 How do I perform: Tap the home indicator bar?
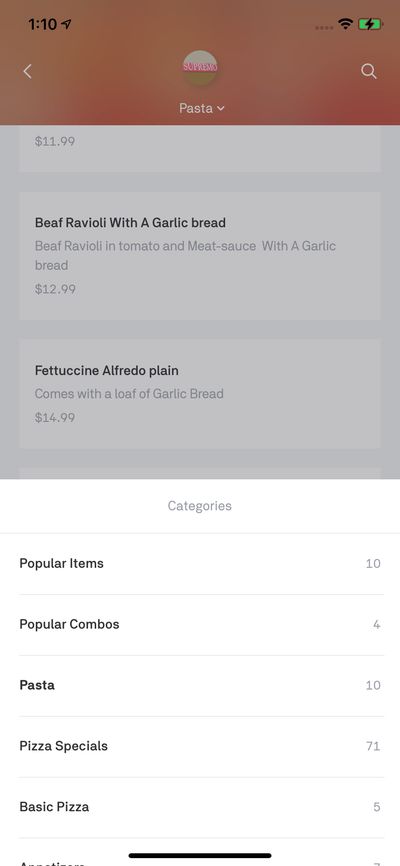200,856
